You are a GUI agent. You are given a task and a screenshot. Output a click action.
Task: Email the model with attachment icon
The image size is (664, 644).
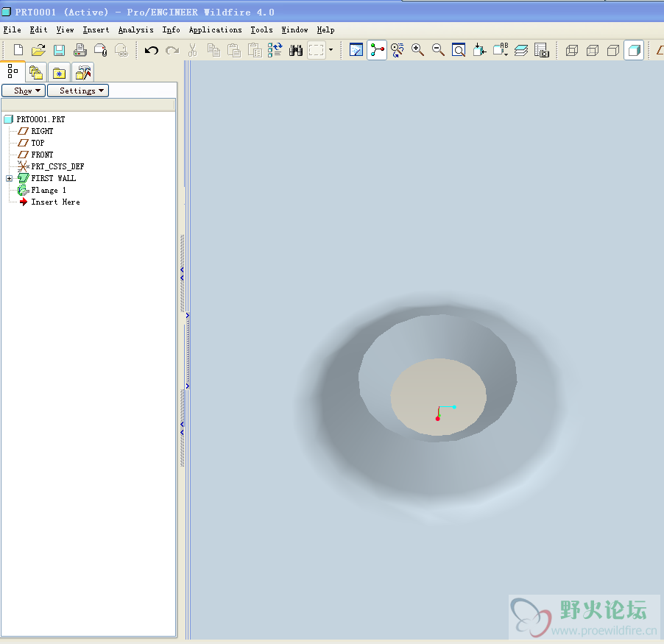[100, 50]
